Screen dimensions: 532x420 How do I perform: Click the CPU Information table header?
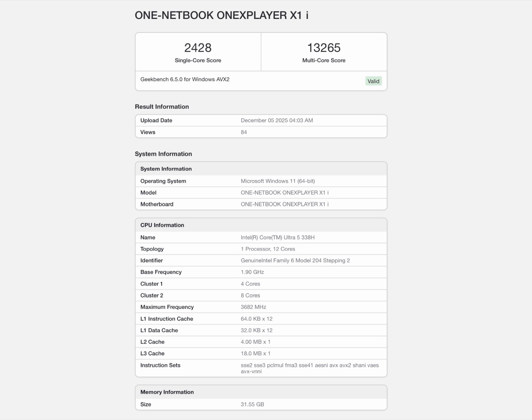(162, 225)
